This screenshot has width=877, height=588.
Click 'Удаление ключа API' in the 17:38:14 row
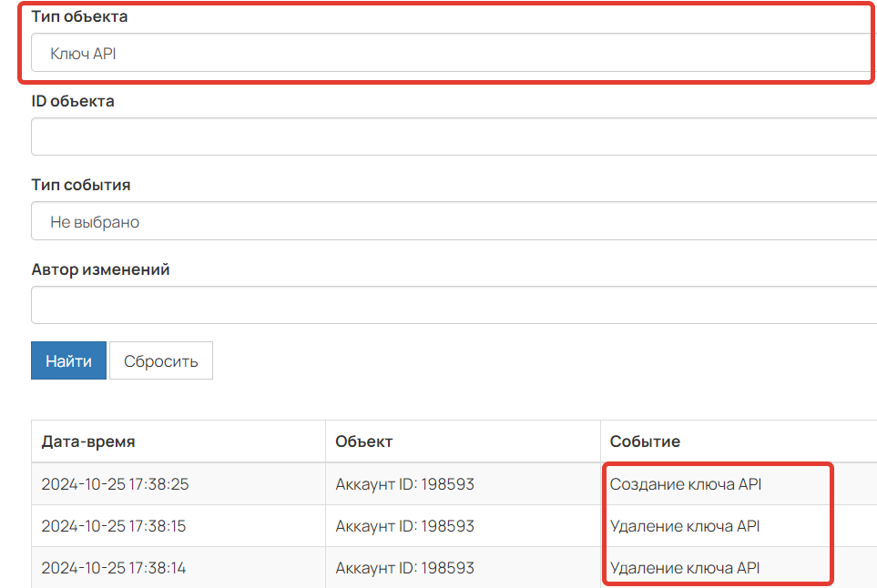[x=685, y=568]
